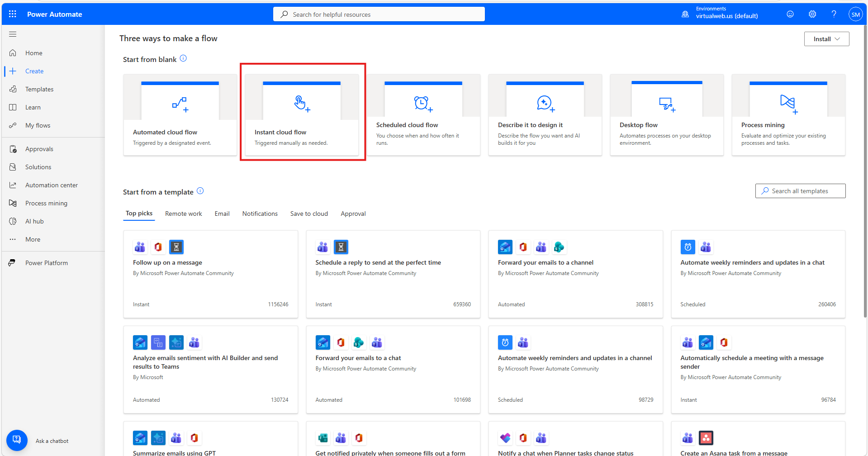This screenshot has height=456, width=868.
Task: Open Create an Asana task from a message template
Action: tap(758, 439)
